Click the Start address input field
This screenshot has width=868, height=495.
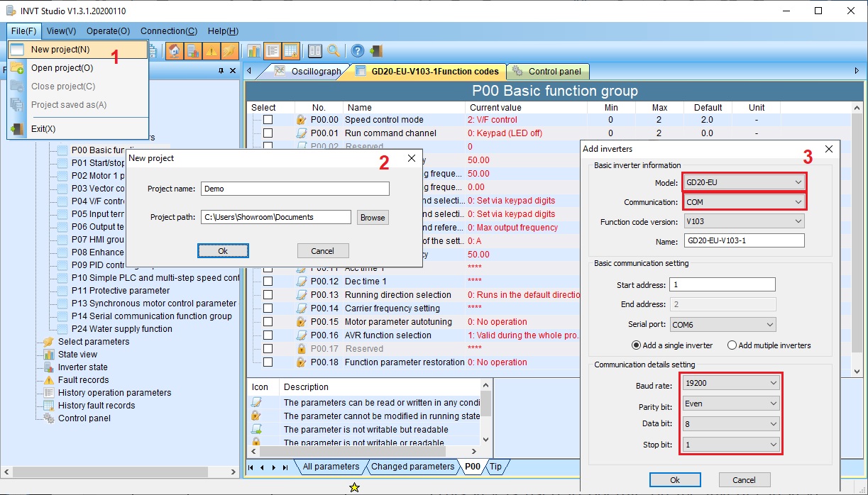[723, 284]
